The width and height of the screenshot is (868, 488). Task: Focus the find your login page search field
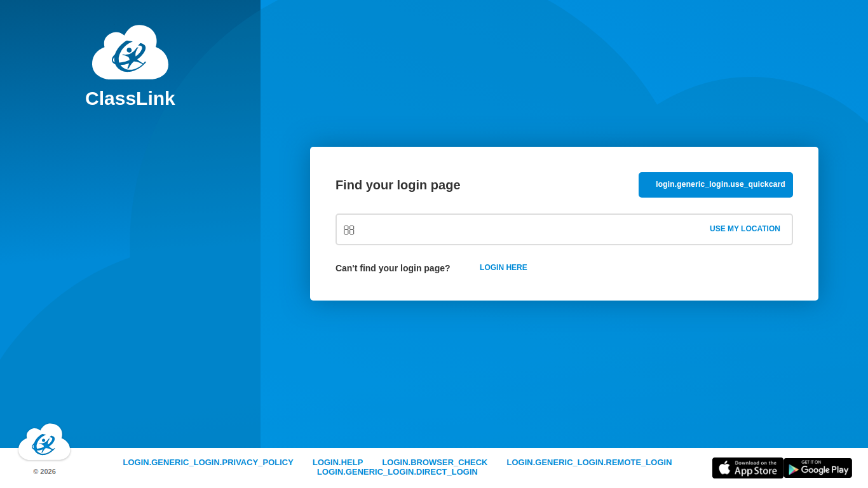click(x=564, y=229)
